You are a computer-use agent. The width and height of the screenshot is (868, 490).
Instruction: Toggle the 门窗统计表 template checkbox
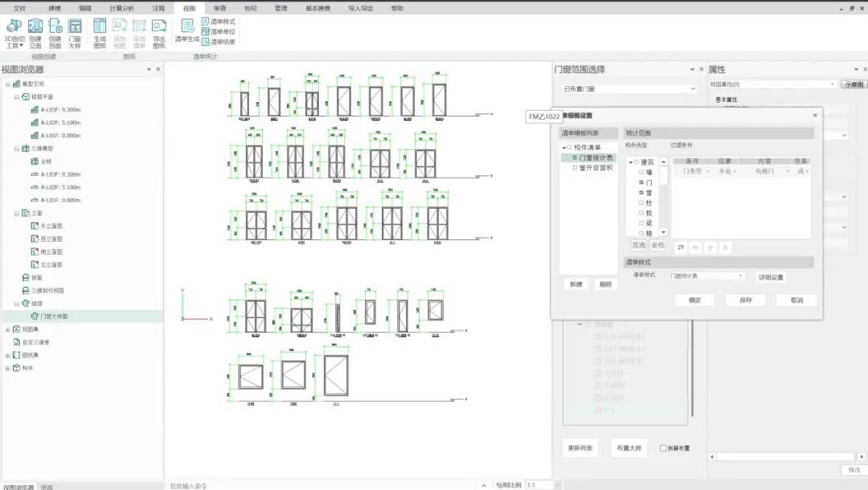pos(575,158)
